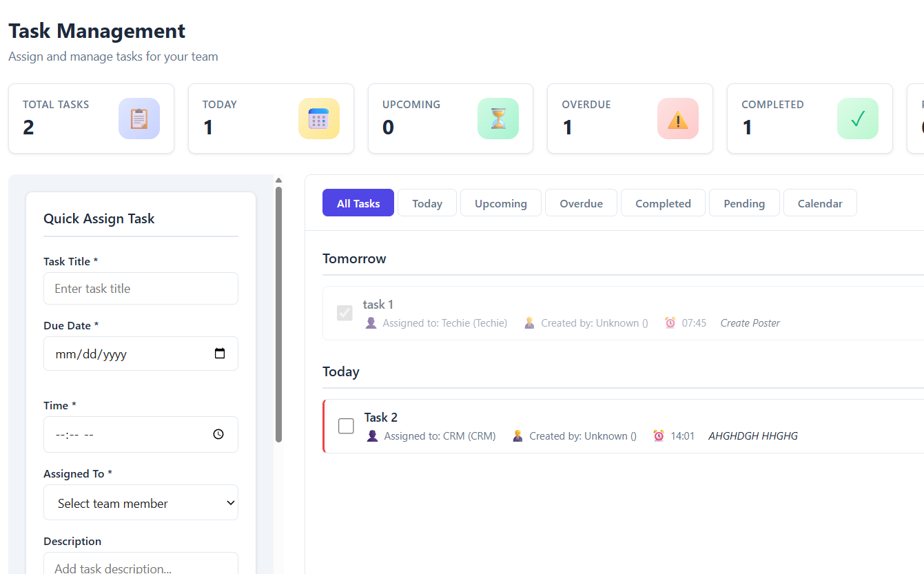Image resolution: width=924 pixels, height=574 pixels.
Task: Open the Due Date calendar picker
Action: (219, 353)
